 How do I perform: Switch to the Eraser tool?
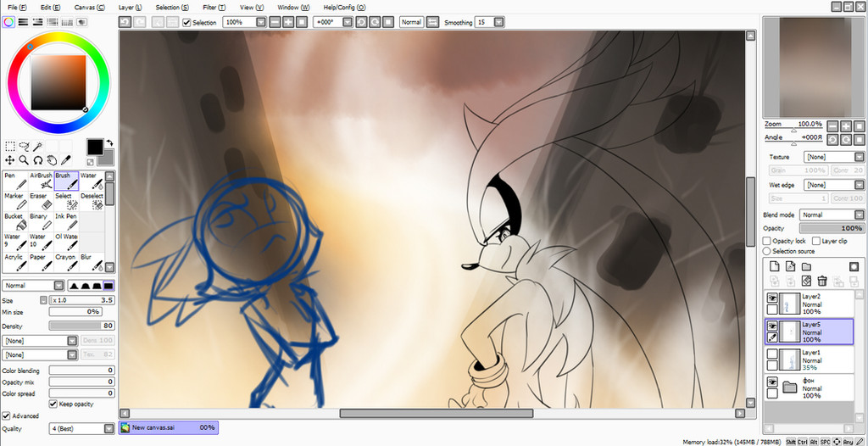pyautogui.click(x=41, y=201)
